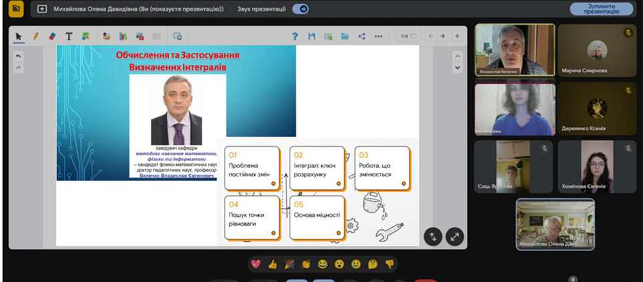The height and width of the screenshot is (282, 644).
Task: Select Хозяінова Євгенія video tile
Action: [597, 167]
